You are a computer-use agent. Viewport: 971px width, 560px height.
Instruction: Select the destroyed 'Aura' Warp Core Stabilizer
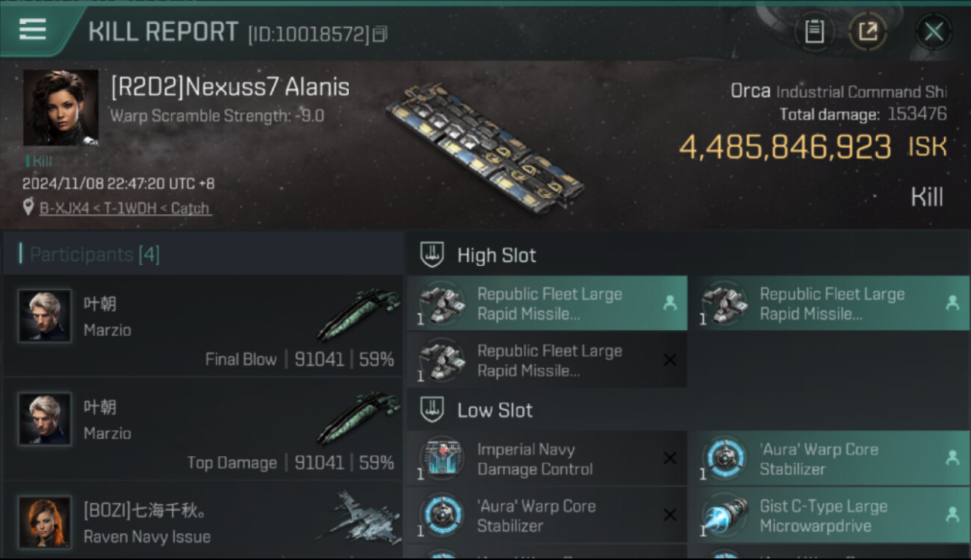tap(547, 516)
